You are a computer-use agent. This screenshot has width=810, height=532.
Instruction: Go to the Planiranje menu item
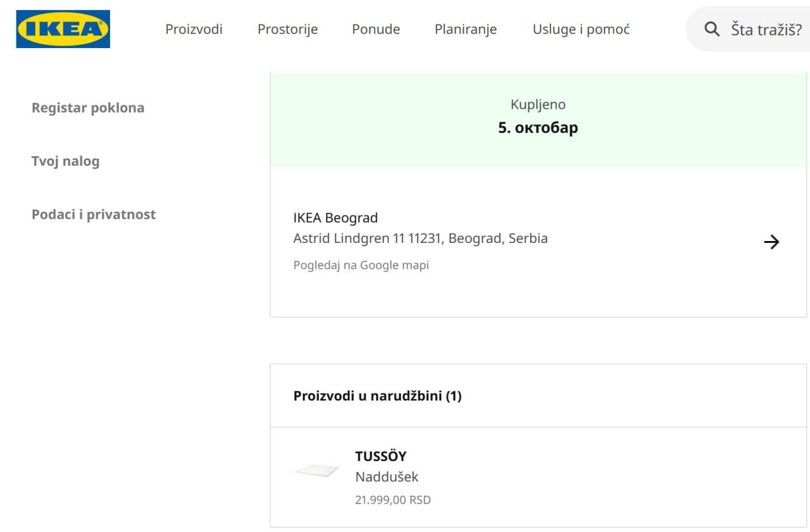coord(465,29)
